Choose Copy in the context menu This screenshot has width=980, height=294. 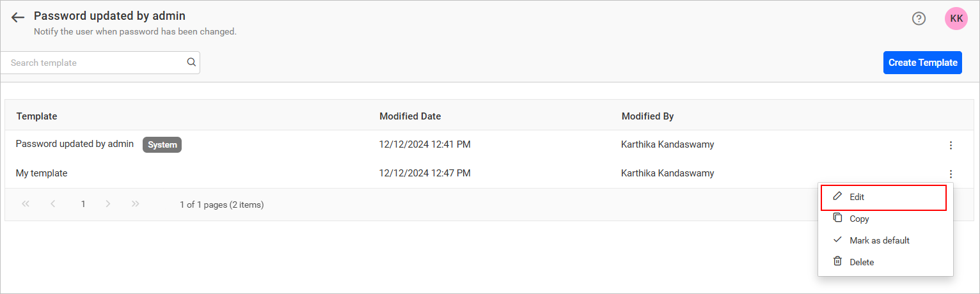pyautogui.click(x=859, y=219)
